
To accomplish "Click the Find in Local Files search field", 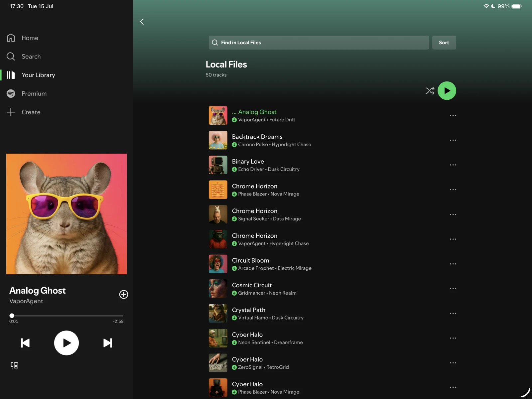I will 319,43.
